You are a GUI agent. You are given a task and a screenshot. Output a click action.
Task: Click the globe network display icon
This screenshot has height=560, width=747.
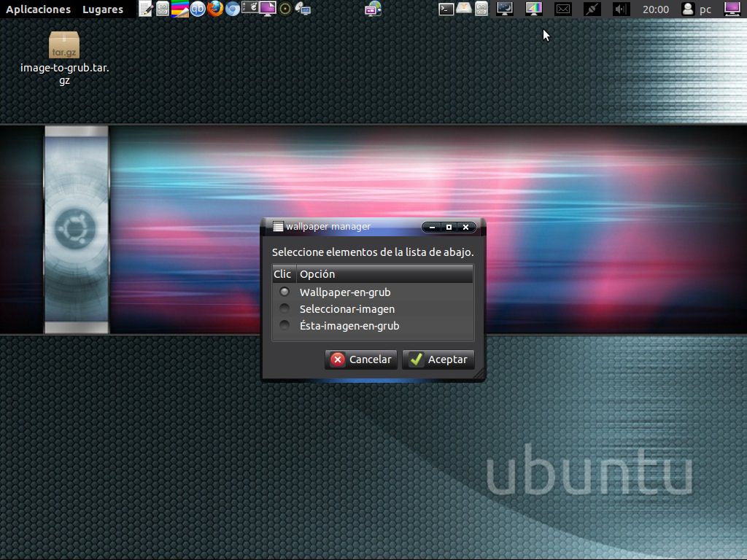point(373,9)
